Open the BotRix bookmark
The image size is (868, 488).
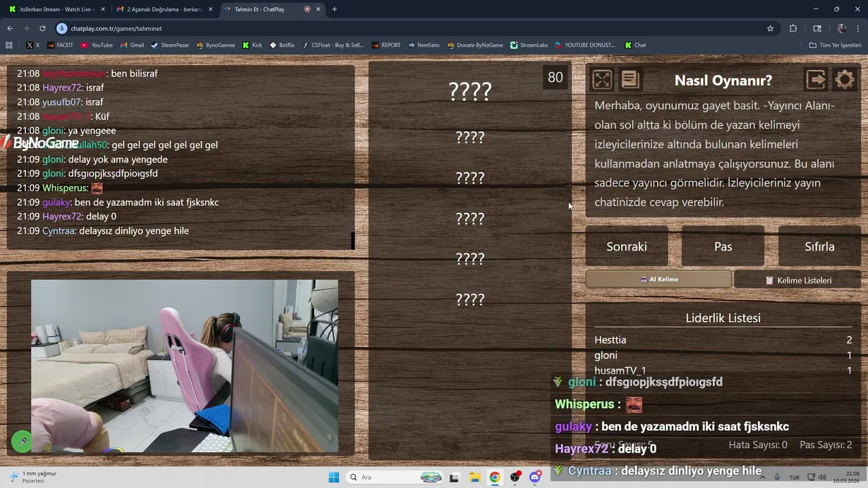[x=282, y=45]
